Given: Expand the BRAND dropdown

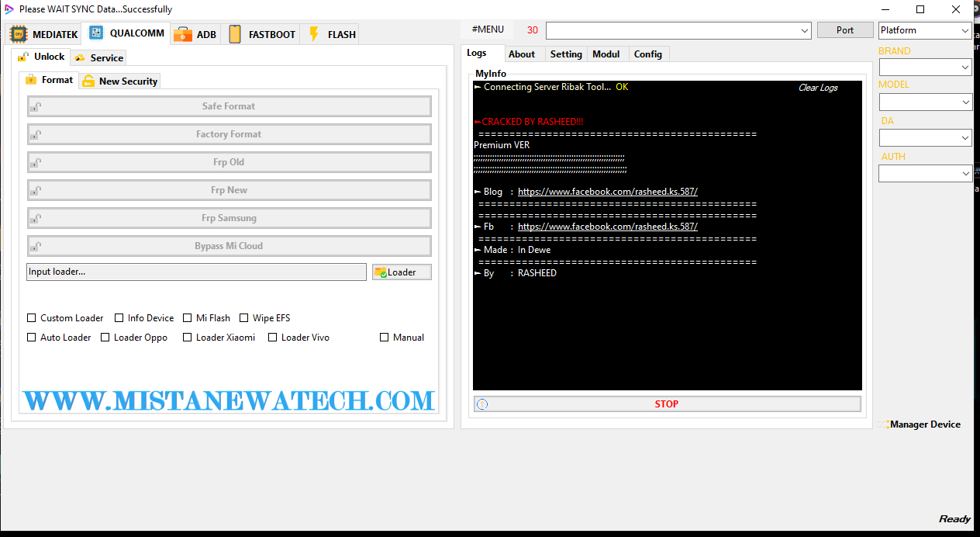Looking at the screenshot, I should click(x=925, y=68).
